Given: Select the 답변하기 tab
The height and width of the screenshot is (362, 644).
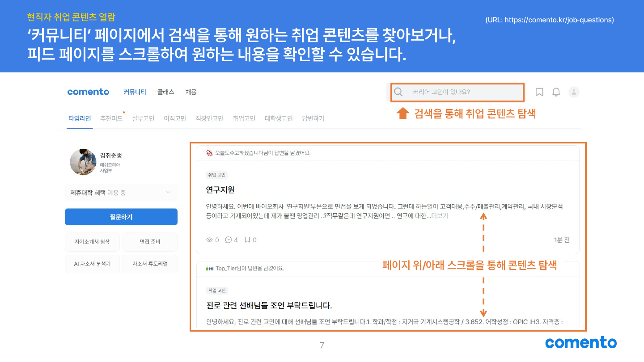Looking at the screenshot, I should point(313,118).
